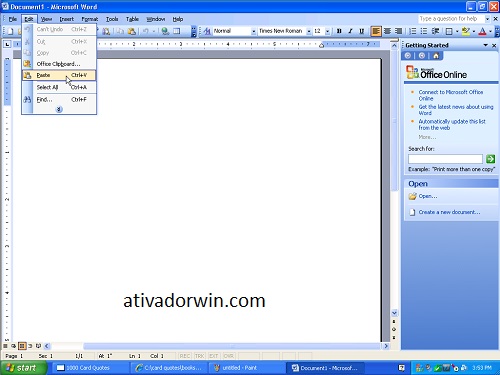Click the Decrease Indent icon
This screenshot has width=500, height=375.
coord(435,31)
